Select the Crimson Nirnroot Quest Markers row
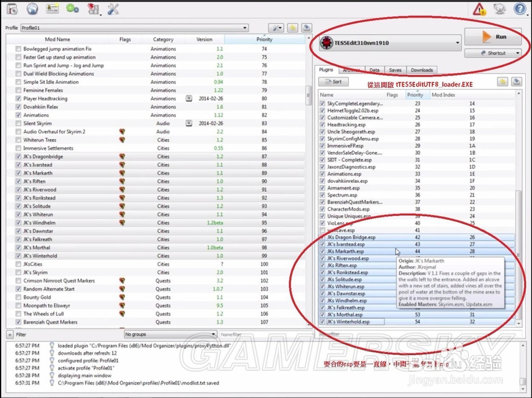Screen dimensions: 532x398 [x=156, y=281]
